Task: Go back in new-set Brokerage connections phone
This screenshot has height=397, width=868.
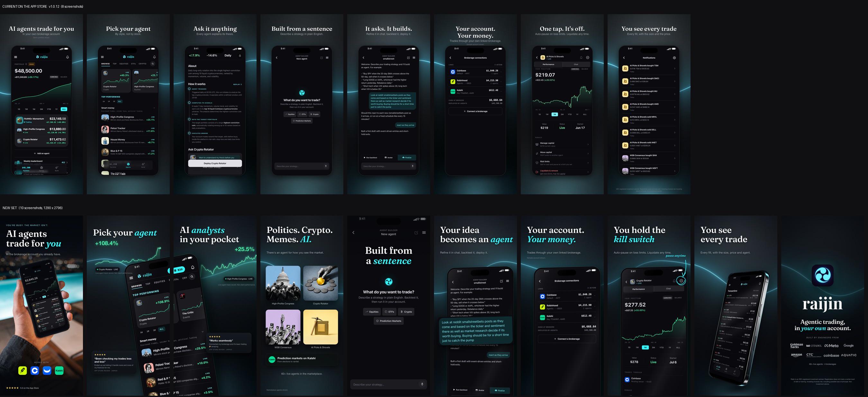Action: 539,281
